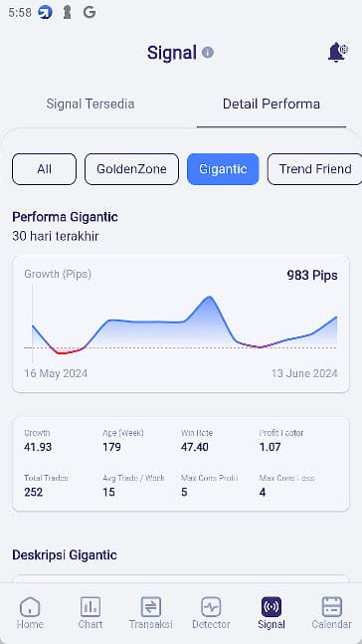
Task: Tap the info icon beside Signal title
Action: (x=208, y=52)
